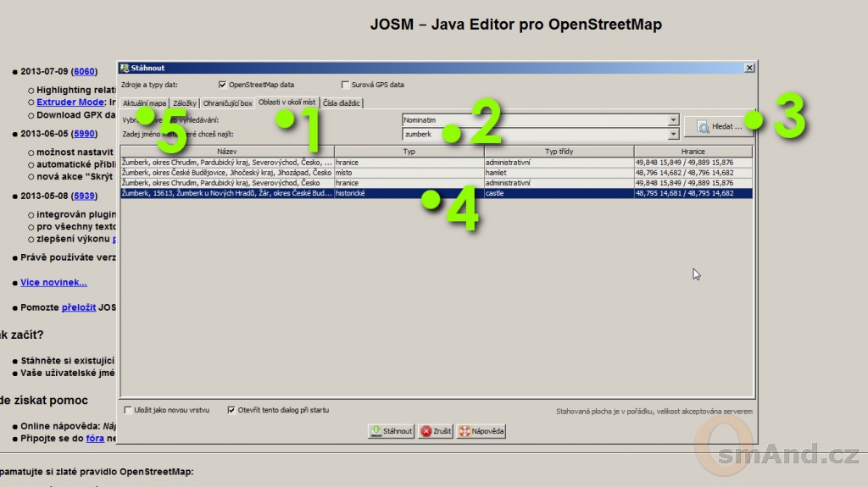Open Nápověda help button
The image size is (868, 487).
click(481, 431)
